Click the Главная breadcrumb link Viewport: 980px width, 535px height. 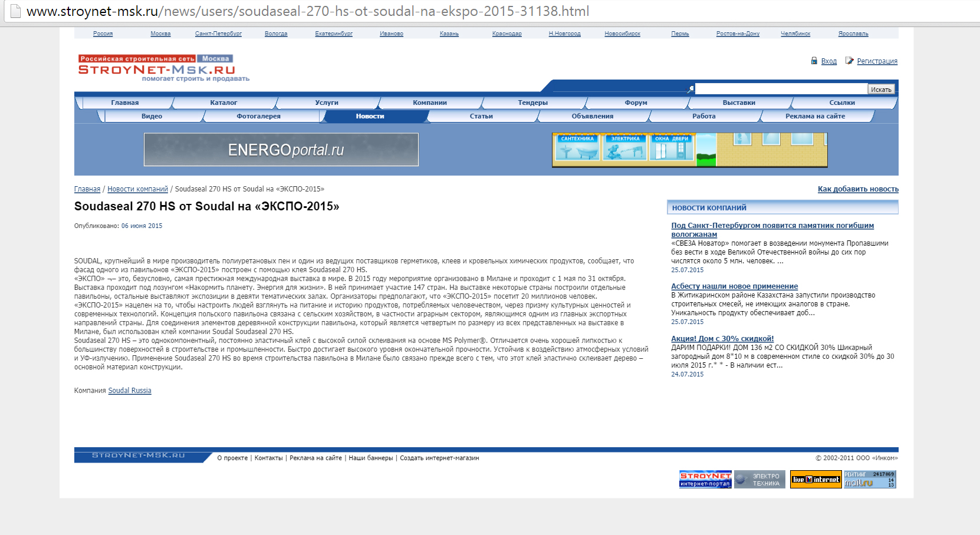(87, 189)
